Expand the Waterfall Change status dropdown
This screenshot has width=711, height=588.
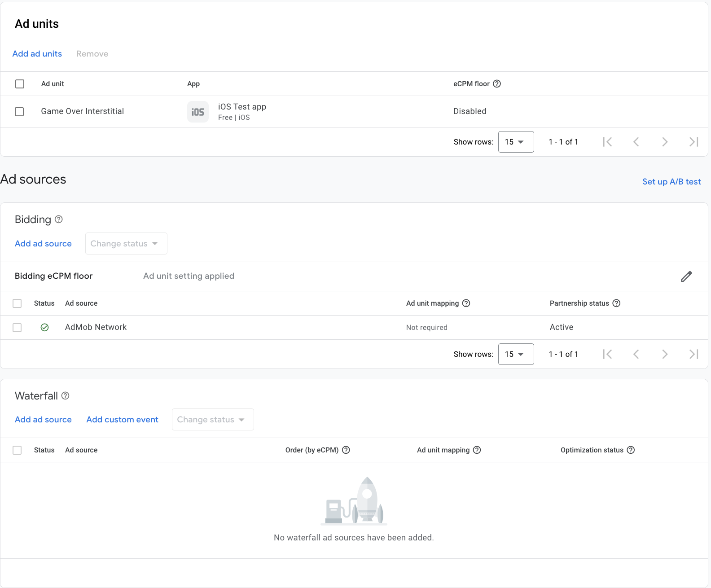[x=213, y=420]
